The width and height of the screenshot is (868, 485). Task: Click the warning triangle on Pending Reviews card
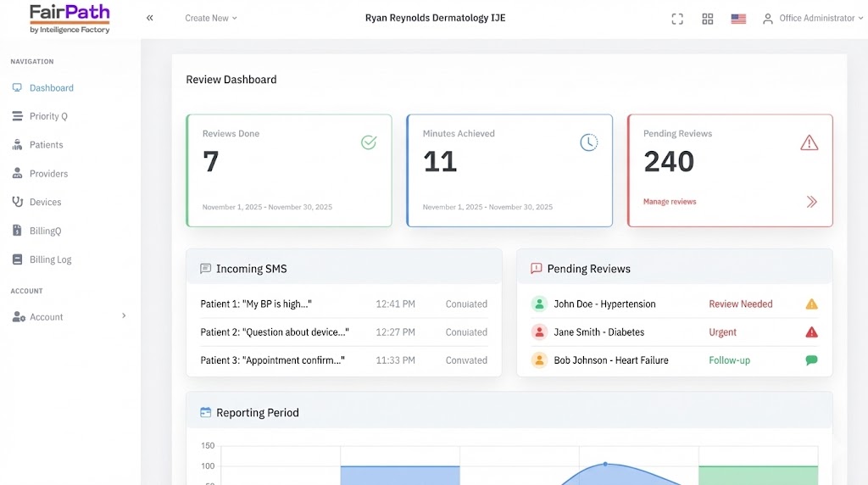pyautogui.click(x=810, y=142)
